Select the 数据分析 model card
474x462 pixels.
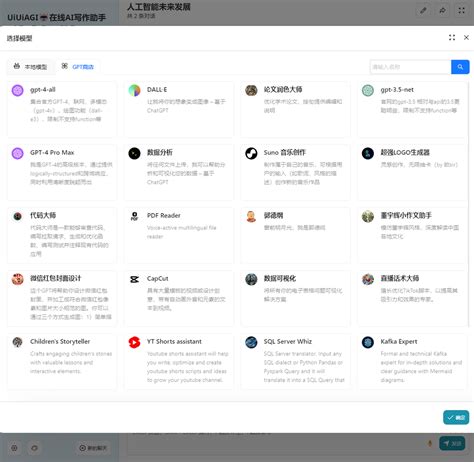tap(179, 172)
